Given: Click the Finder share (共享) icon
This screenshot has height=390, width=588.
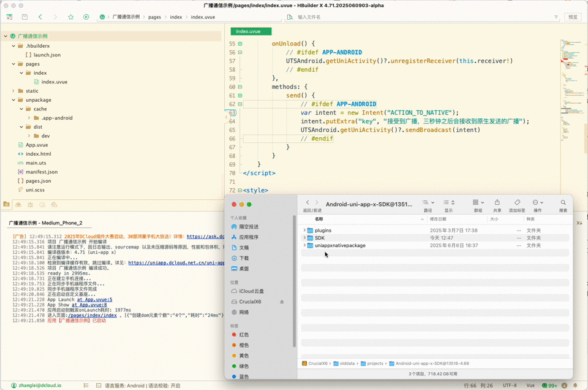Looking at the screenshot, I should pyautogui.click(x=497, y=202).
